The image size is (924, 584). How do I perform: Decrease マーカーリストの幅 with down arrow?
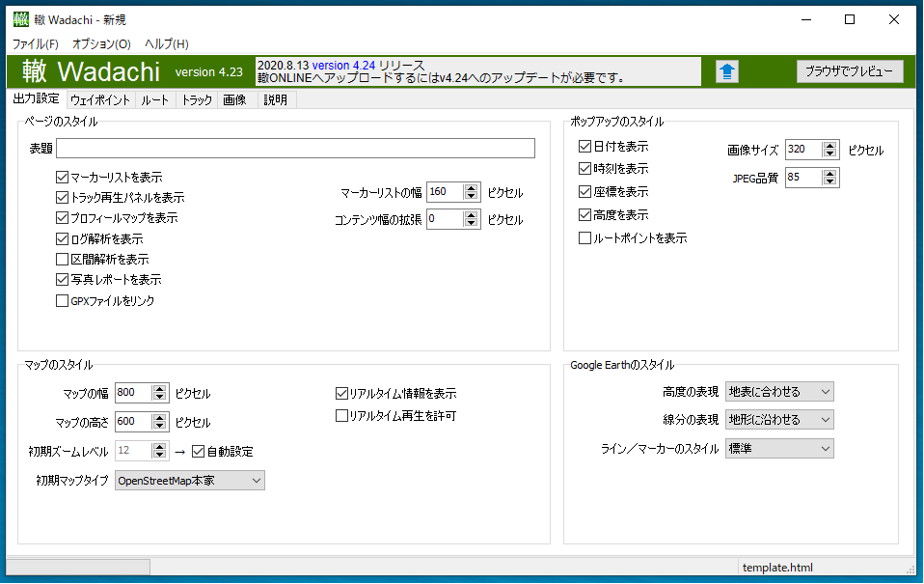471,197
